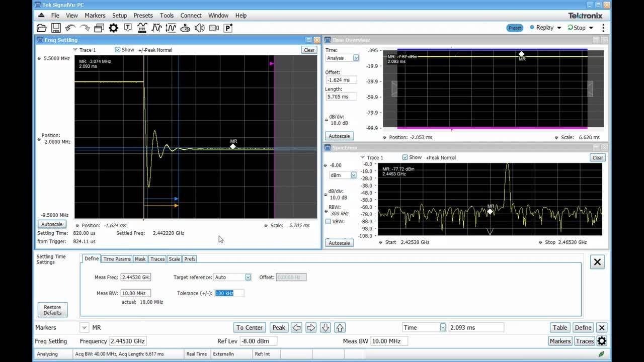Click the open folder toolbar icon
This screenshot has height=362, width=644.
point(42,28)
